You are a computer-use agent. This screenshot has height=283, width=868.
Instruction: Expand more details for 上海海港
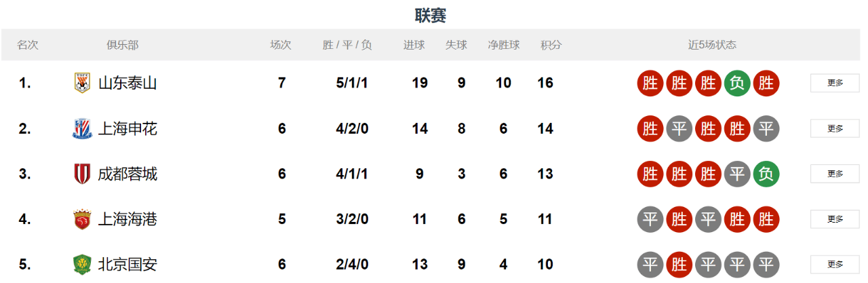click(835, 219)
